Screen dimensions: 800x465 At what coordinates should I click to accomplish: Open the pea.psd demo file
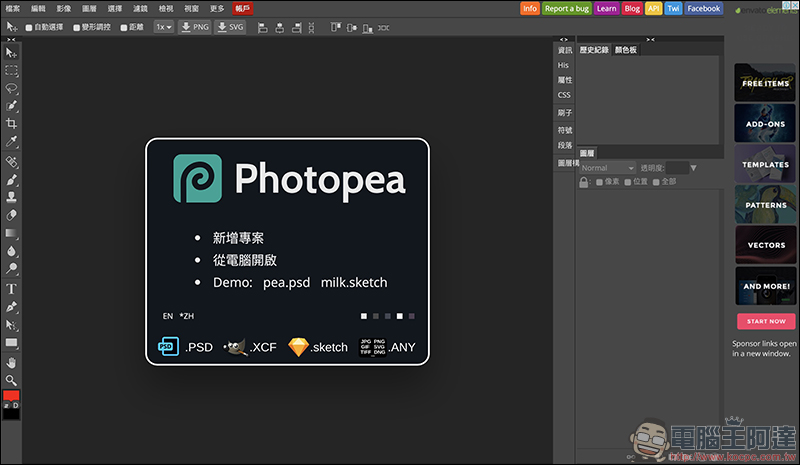click(x=286, y=283)
